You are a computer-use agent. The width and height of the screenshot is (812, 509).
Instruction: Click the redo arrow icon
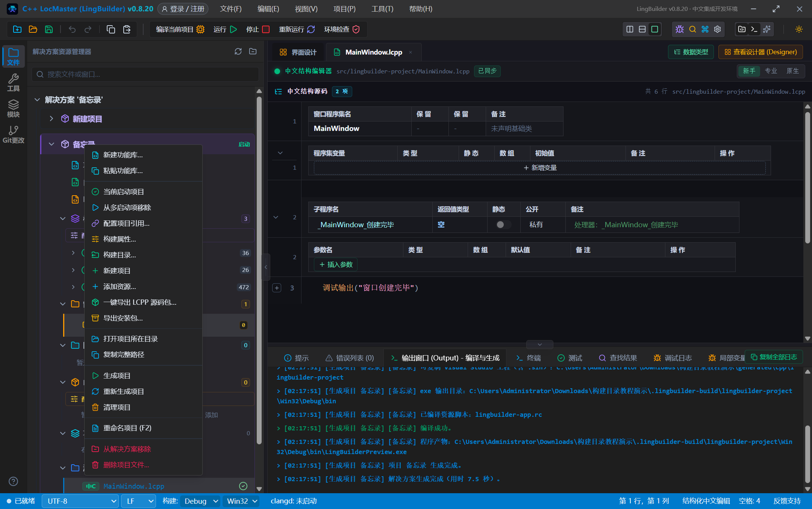coord(88,29)
